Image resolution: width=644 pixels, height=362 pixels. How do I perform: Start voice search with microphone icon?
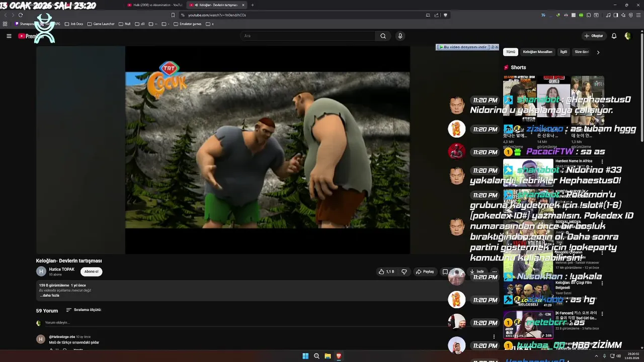tap(400, 36)
